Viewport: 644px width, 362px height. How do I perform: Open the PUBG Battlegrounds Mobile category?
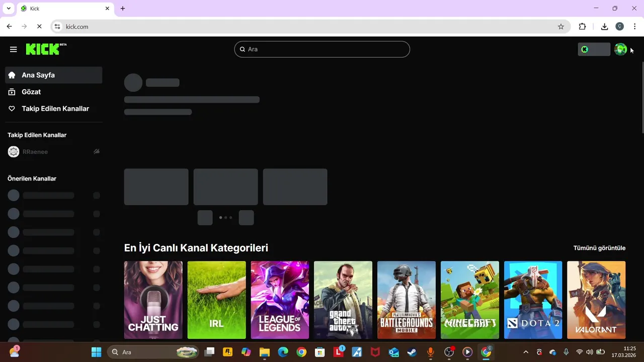pos(407,300)
